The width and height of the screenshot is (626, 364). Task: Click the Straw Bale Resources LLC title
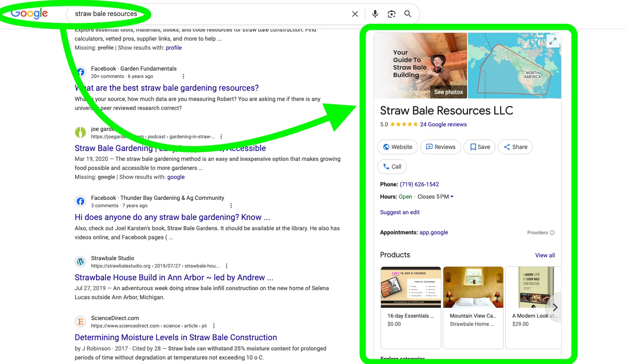coord(447,110)
